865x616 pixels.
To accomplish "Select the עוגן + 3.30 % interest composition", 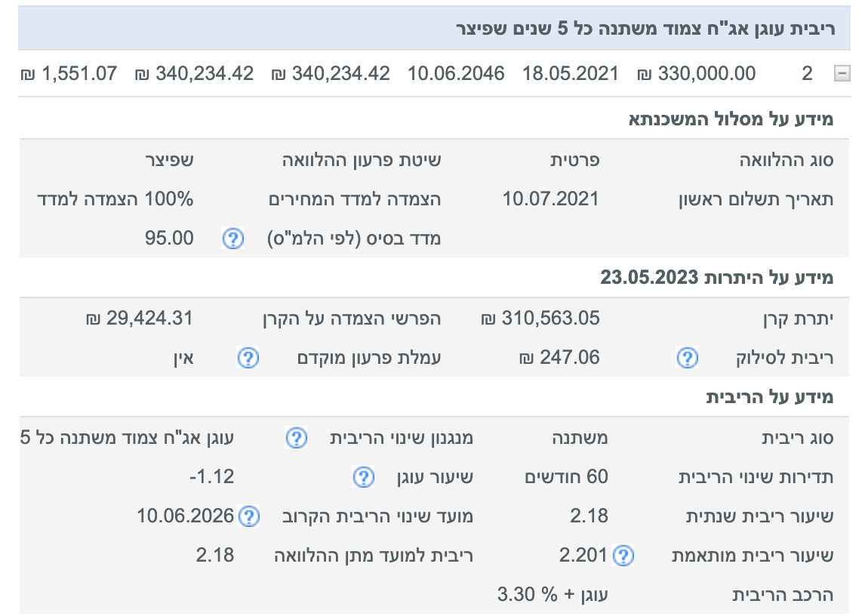I will pos(553,595).
